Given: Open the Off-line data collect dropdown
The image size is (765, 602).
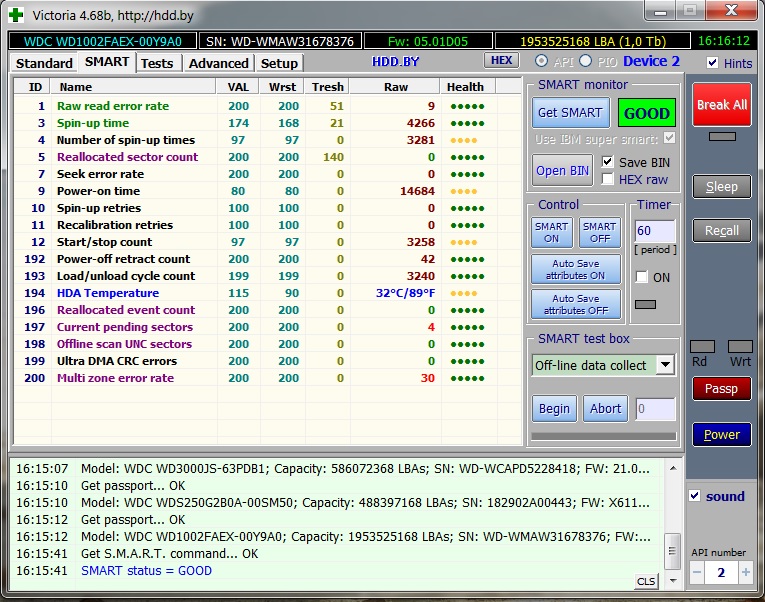Looking at the screenshot, I should pyautogui.click(x=665, y=365).
